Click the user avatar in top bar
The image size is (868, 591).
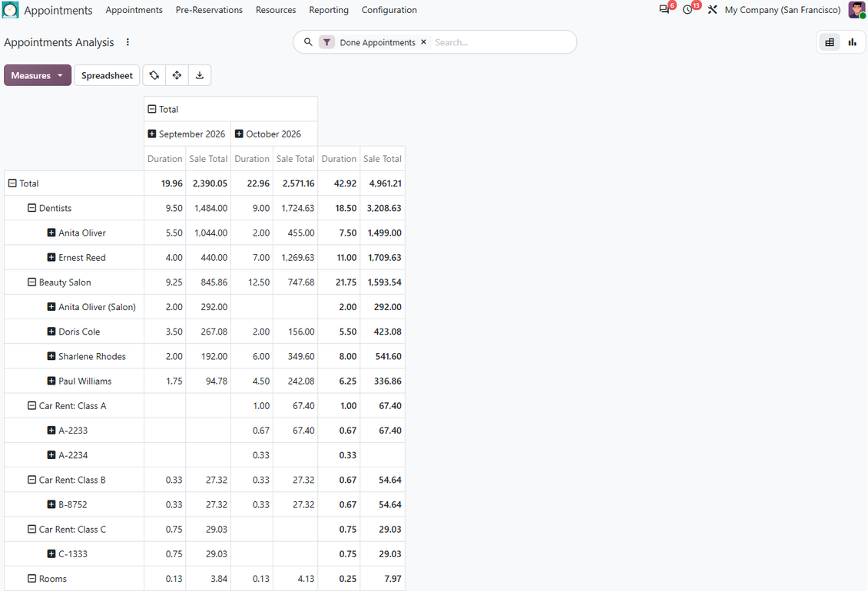(x=856, y=9)
